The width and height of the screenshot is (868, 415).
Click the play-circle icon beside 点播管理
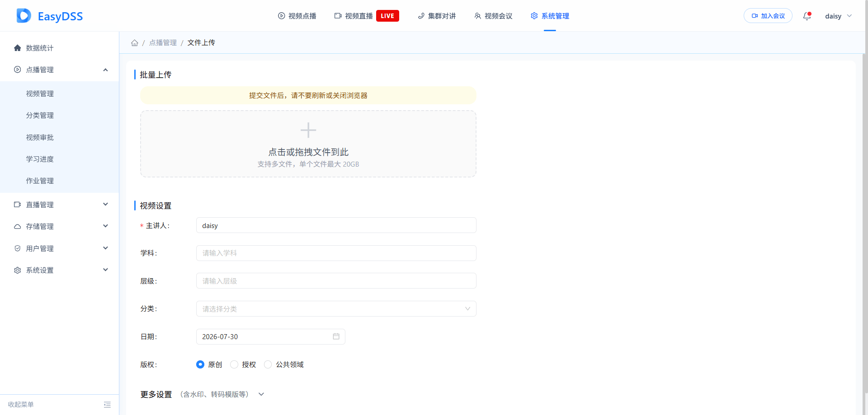18,70
